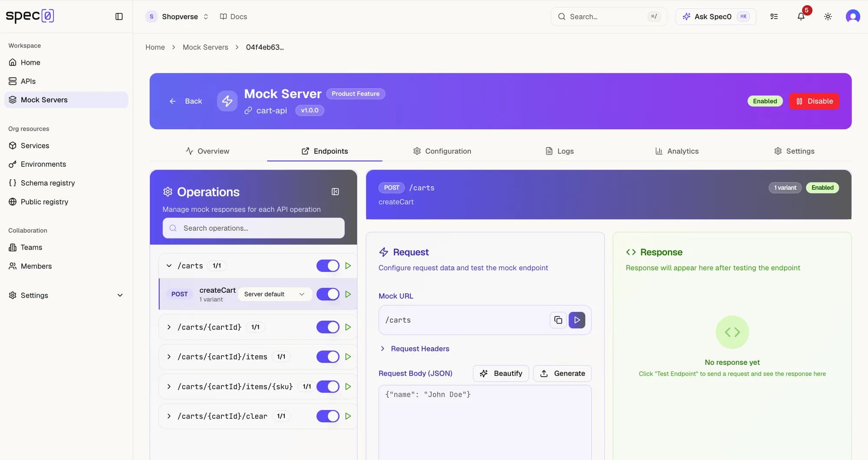The height and width of the screenshot is (460, 868).
Task: Toggle light/dark theme sun icon
Action: (828, 17)
